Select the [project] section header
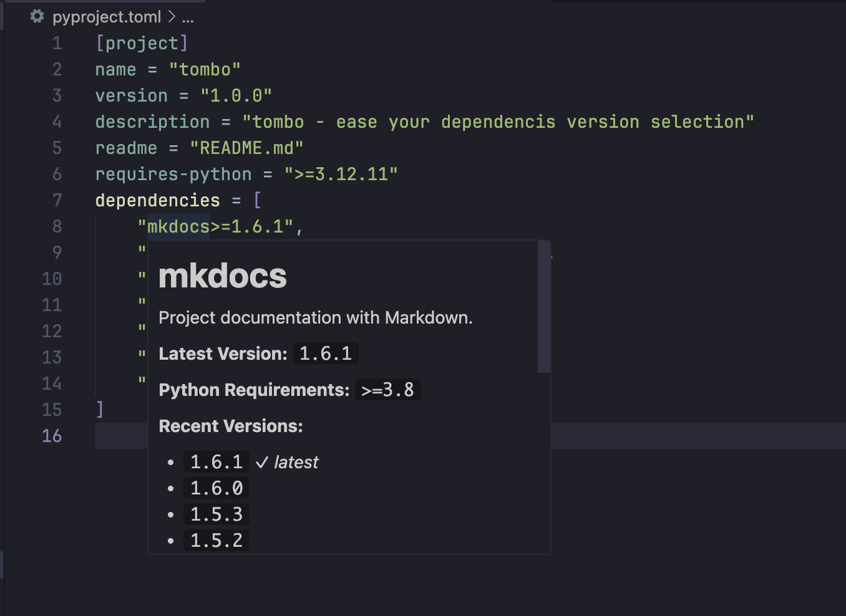The height and width of the screenshot is (616, 846). point(142,43)
